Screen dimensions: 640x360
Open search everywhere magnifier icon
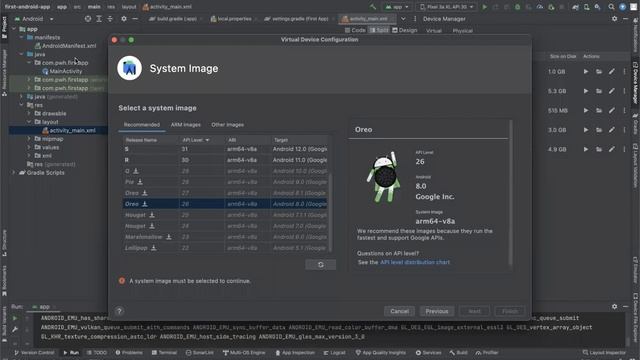611,7
